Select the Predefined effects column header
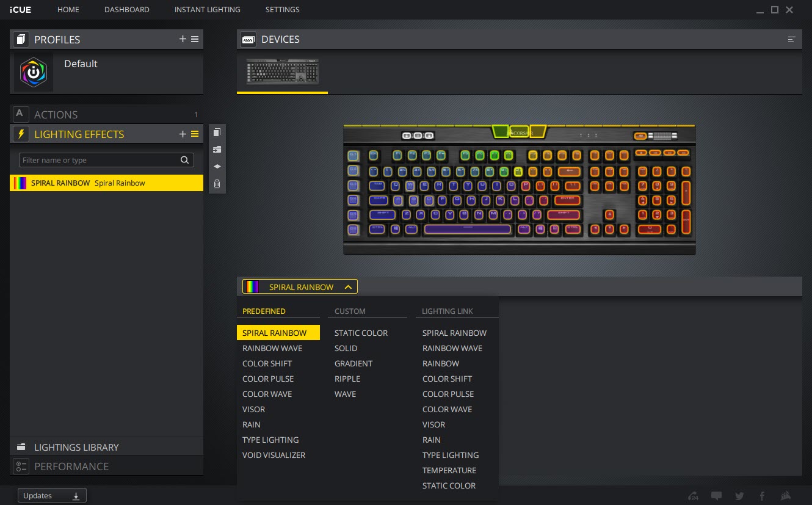Image resolution: width=812 pixels, height=505 pixels. point(264,311)
